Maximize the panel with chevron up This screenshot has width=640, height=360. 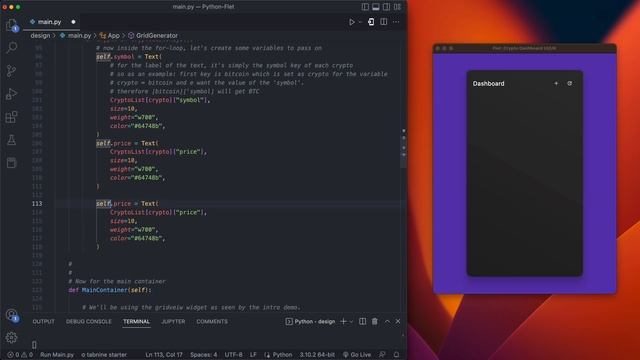(387, 322)
